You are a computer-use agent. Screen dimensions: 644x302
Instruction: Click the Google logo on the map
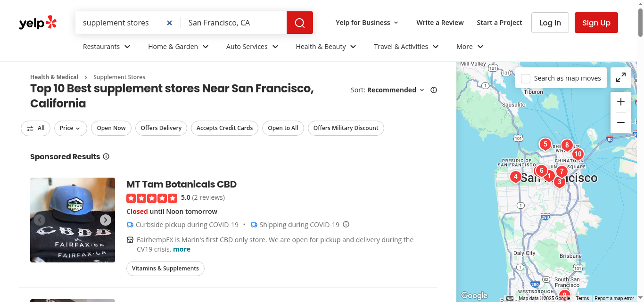click(474, 295)
